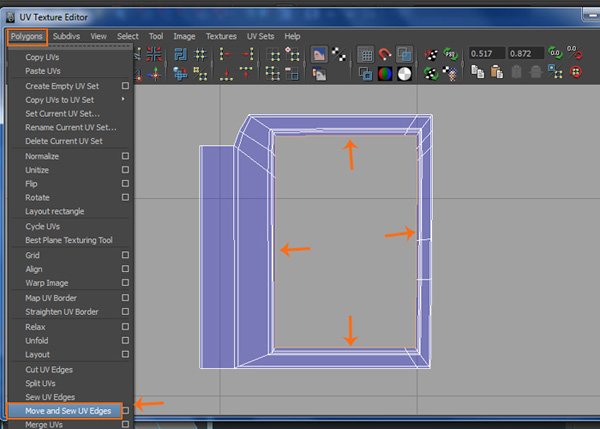Display RGB channels sphere icon
The image size is (600, 429).
click(385, 73)
